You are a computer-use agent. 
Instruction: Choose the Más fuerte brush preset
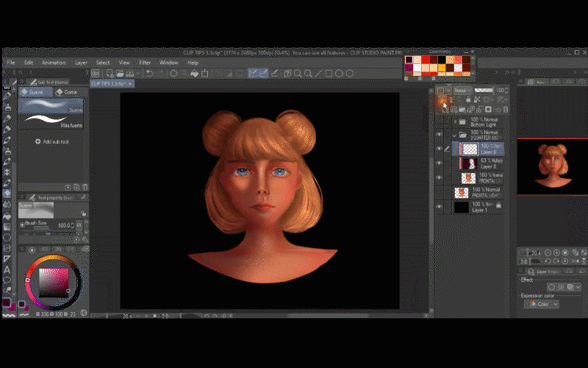pos(50,120)
